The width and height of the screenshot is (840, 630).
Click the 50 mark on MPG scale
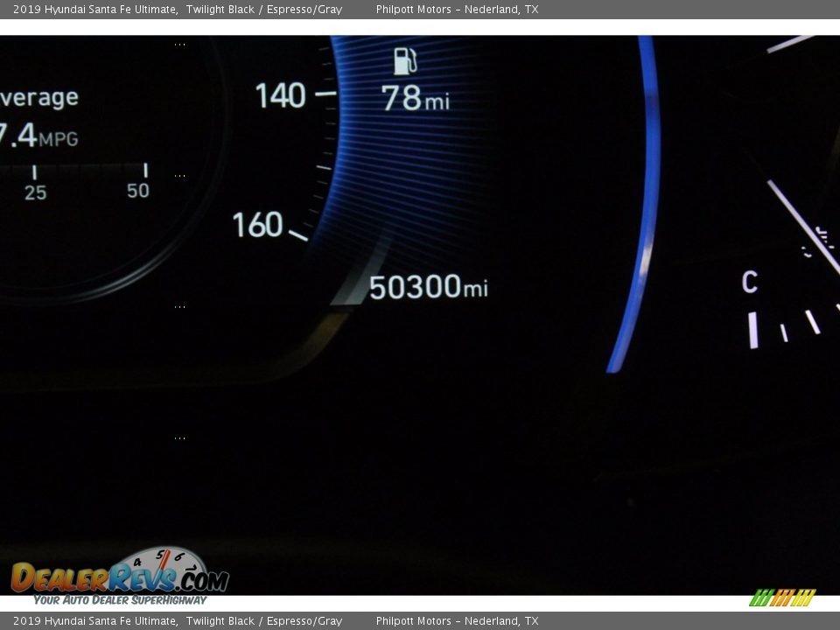(138, 191)
